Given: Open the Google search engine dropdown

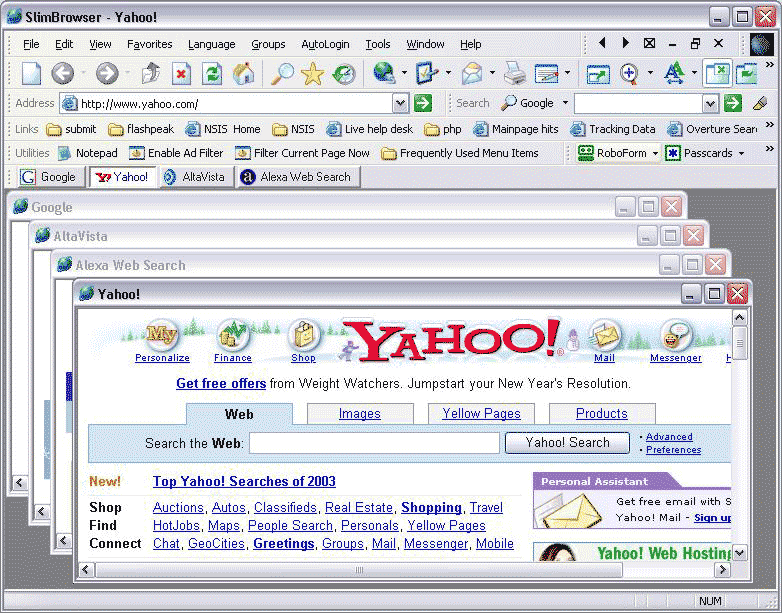Looking at the screenshot, I should tap(565, 103).
